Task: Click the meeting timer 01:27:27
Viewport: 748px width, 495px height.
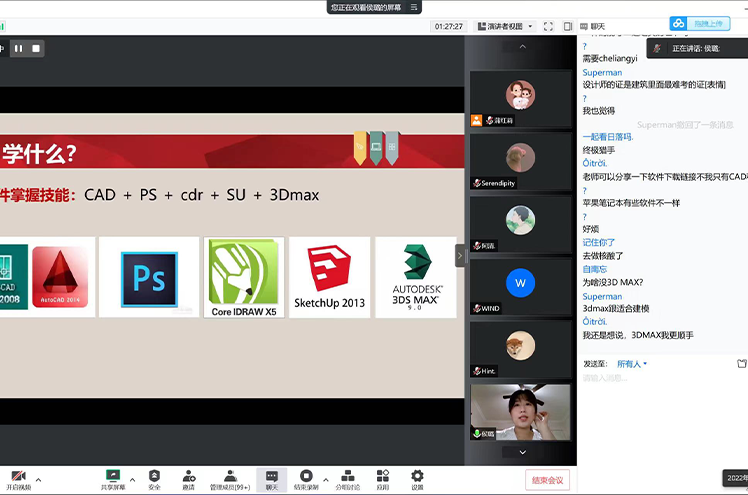Action: [x=448, y=26]
